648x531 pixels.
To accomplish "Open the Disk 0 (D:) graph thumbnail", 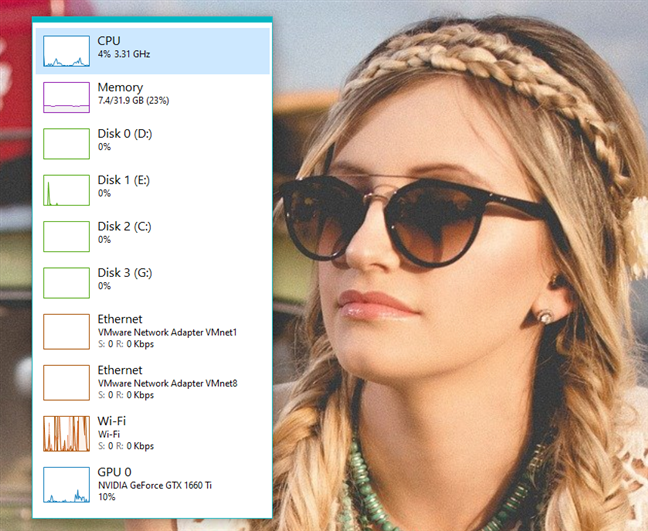I will coord(67,144).
